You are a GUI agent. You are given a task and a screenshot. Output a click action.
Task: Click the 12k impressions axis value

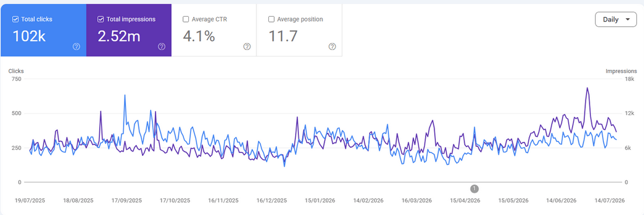[630, 113]
